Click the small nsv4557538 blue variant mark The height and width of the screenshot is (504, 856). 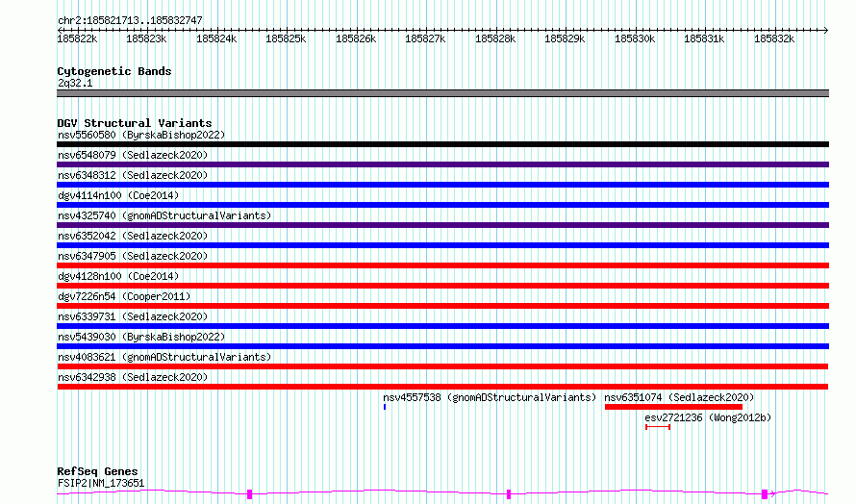pyautogui.click(x=385, y=407)
